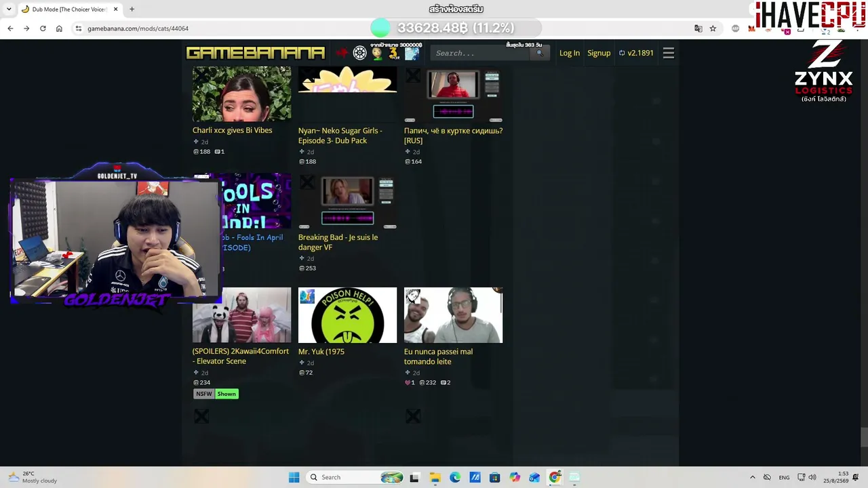The height and width of the screenshot is (488, 868).
Task: Open the 2Kawaii4Comfort Elevator Scene thumbnail
Action: [241, 315]
